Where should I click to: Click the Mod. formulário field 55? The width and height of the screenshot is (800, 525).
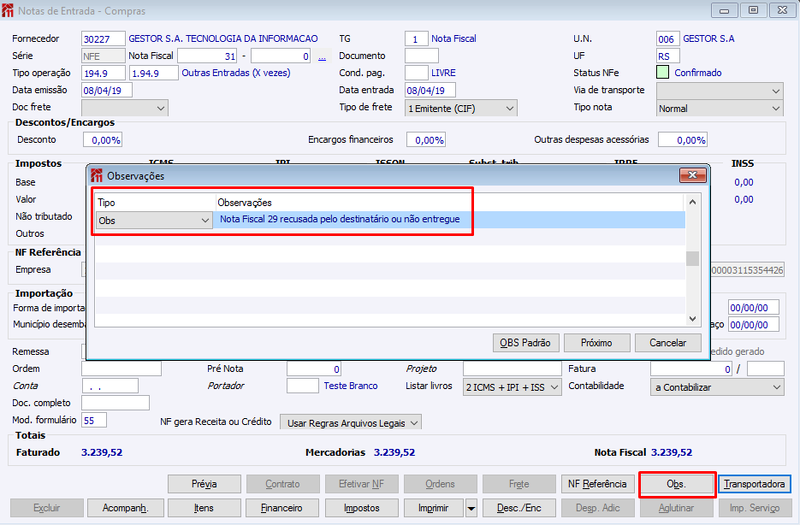[94, 420]
